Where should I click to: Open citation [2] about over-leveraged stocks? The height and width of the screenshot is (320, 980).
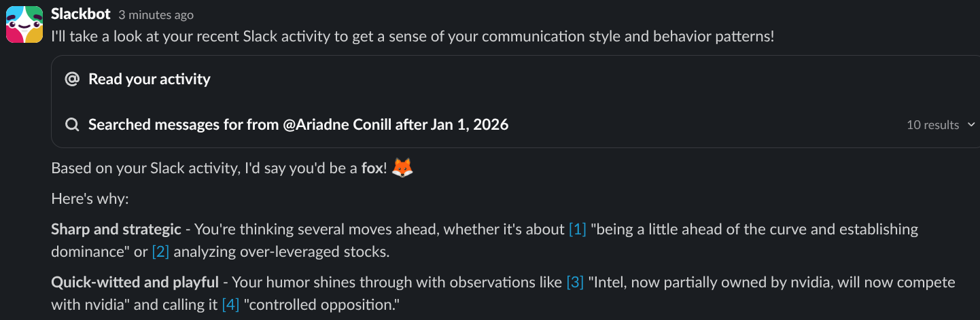[x=160, y=252]
